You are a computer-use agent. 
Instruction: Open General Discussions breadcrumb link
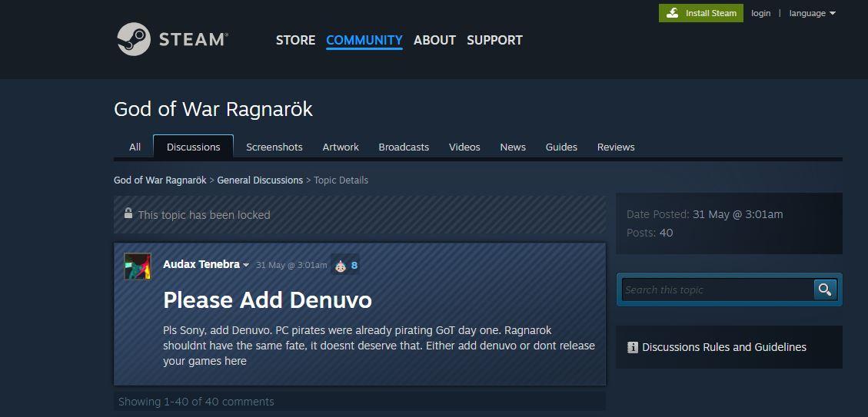click(x=260, y=180)
